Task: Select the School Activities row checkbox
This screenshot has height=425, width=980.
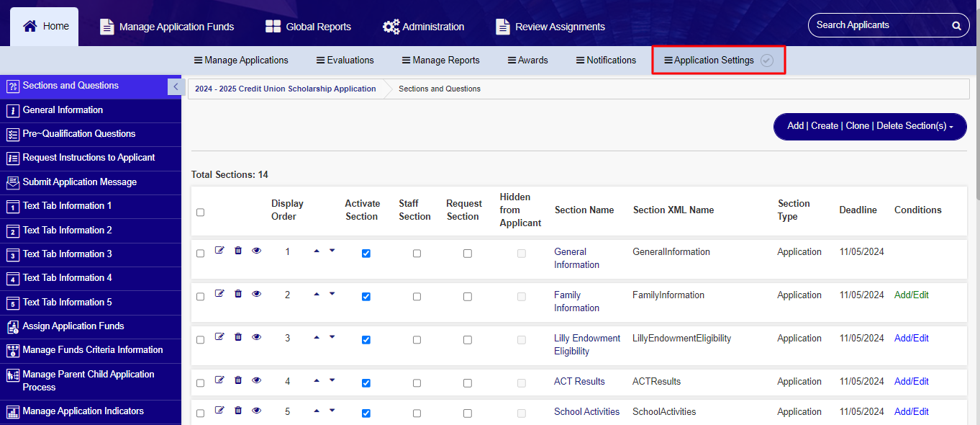Action: [200, 413]
